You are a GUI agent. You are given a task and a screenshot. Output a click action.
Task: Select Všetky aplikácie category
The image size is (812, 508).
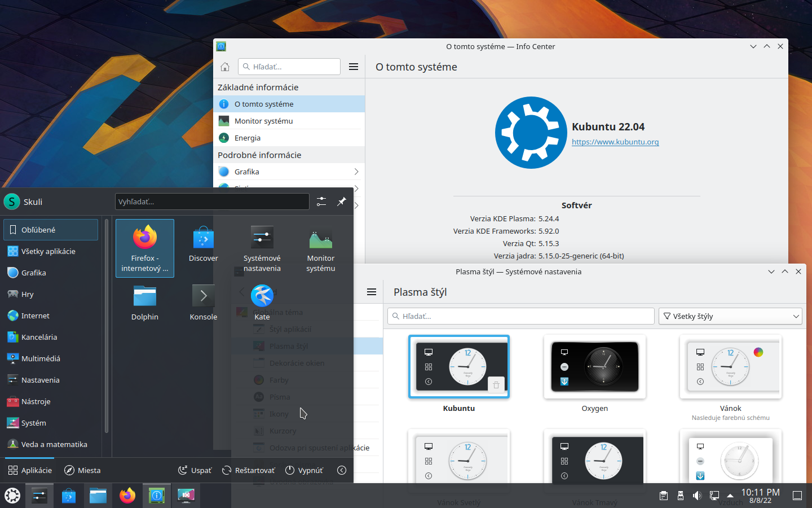pos(48,251)
